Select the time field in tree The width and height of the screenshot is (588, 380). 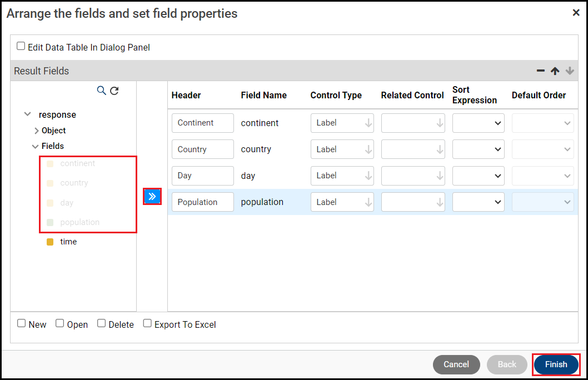[x=68, y=242]
